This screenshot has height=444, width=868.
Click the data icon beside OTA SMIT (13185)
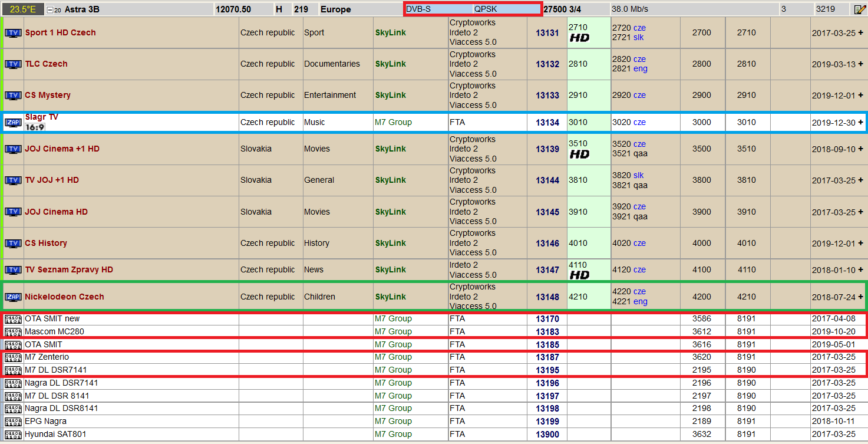[x=13, y=345]
